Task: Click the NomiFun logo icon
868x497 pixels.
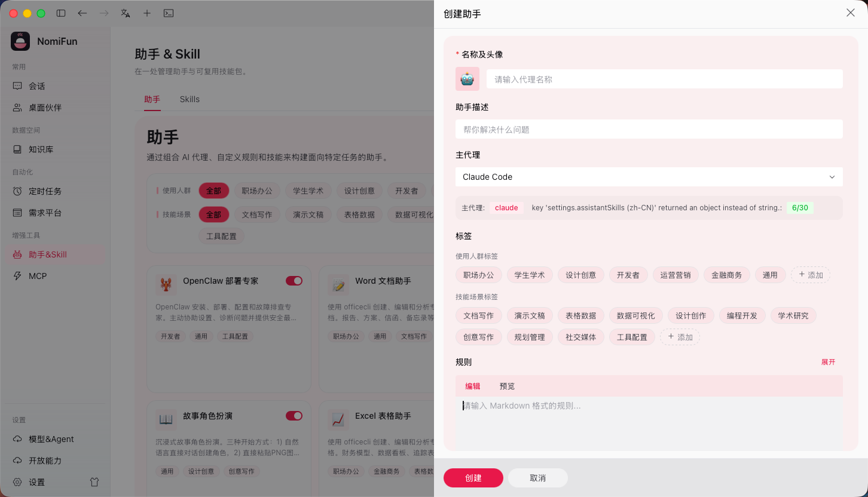Action: pos(20,41)
